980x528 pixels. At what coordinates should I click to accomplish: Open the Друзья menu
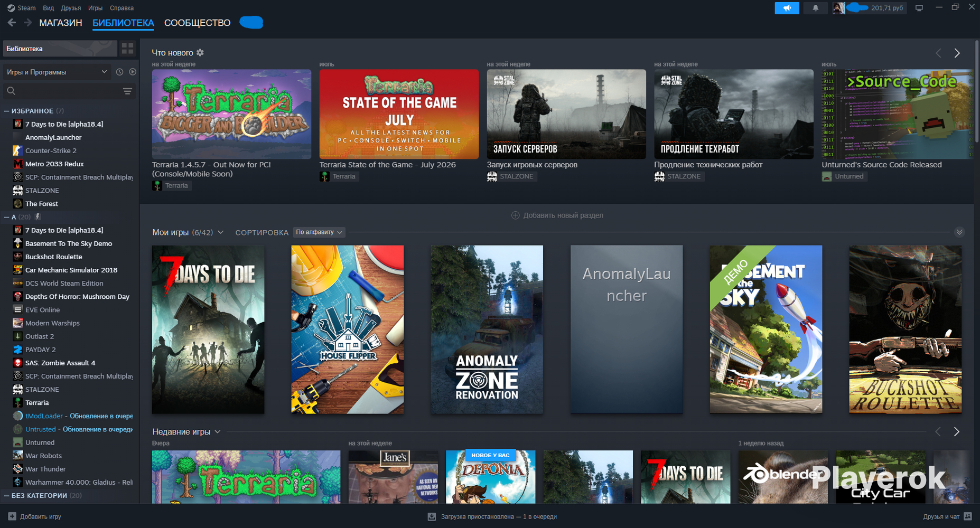(x=71, y=8)
